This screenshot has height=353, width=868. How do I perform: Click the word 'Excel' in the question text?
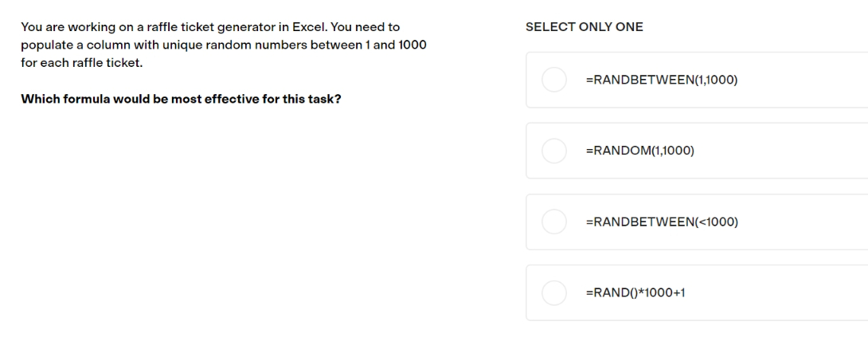coord(308,27)
